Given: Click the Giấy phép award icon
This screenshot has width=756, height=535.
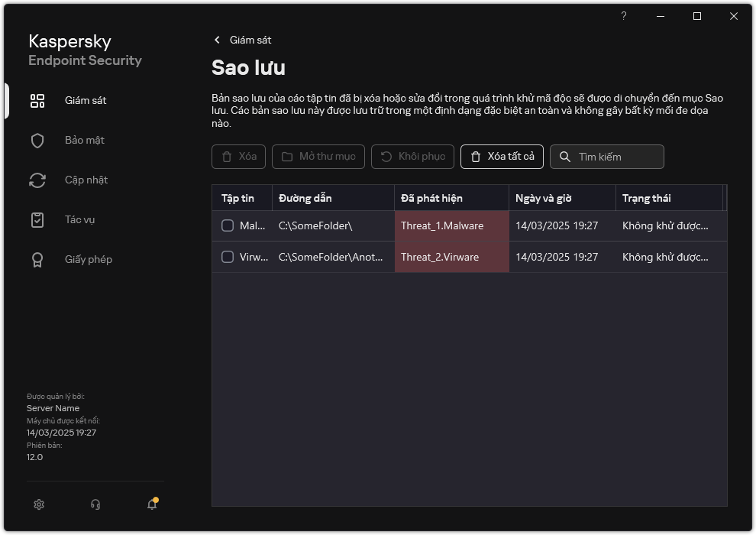Looking at the screenshot, I should [x=37, y=260].
